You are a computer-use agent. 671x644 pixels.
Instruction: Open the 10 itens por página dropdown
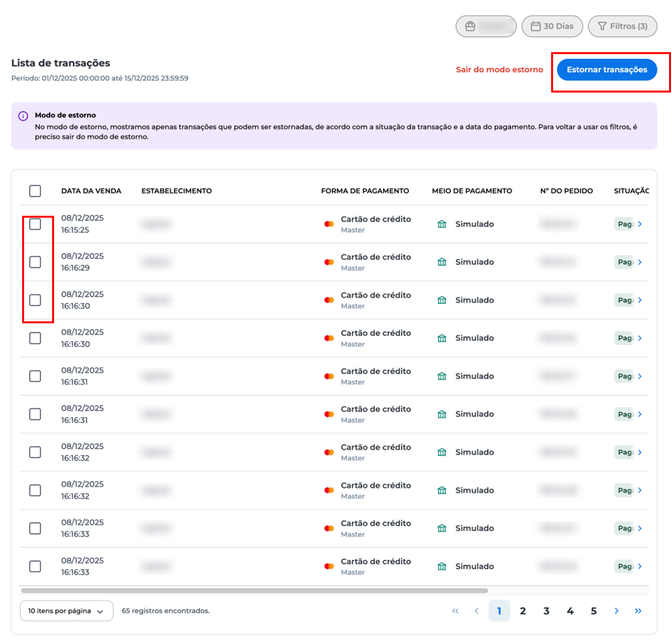(66, 611)
